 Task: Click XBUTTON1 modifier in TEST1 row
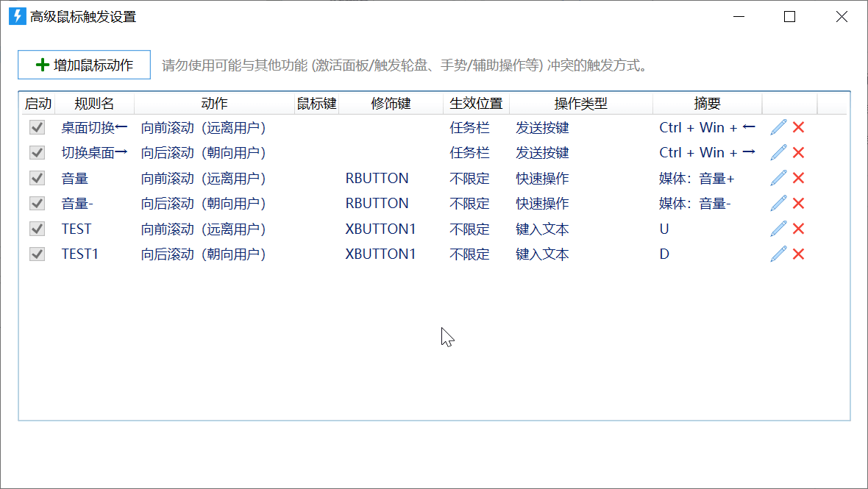tap(380, 254)
